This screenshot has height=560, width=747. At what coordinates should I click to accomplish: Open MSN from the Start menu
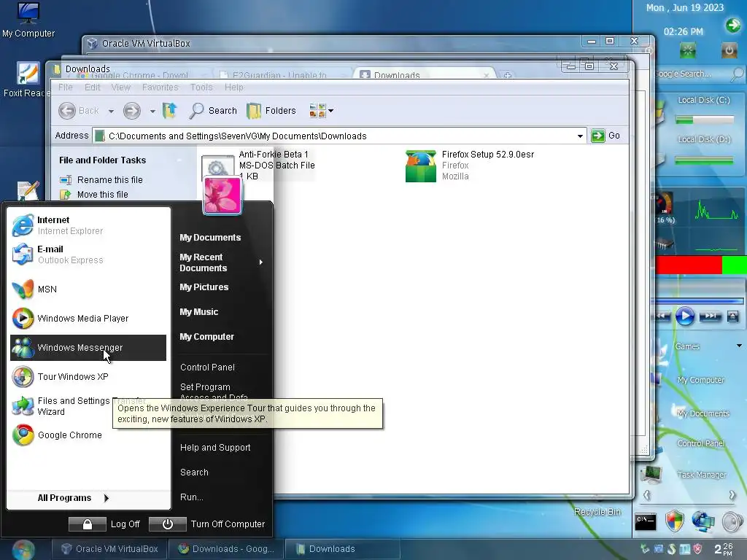point(88,289)
